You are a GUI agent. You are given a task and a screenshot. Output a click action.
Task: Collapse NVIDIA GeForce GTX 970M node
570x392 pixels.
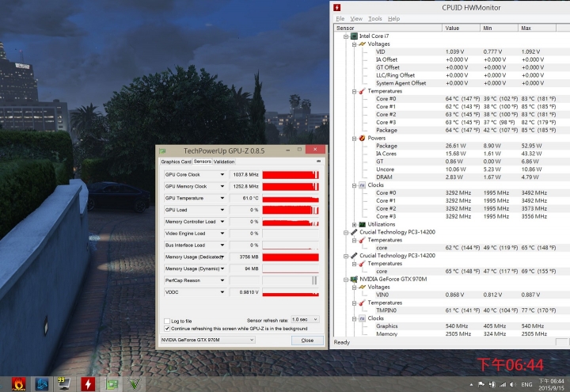click(346, 280)
